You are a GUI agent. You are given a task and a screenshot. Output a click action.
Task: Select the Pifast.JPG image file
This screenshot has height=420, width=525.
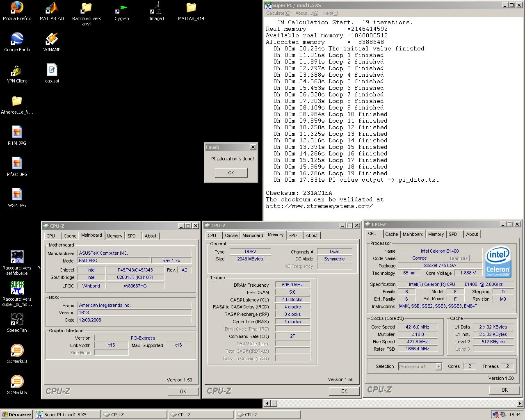click(x=17, y=167)
